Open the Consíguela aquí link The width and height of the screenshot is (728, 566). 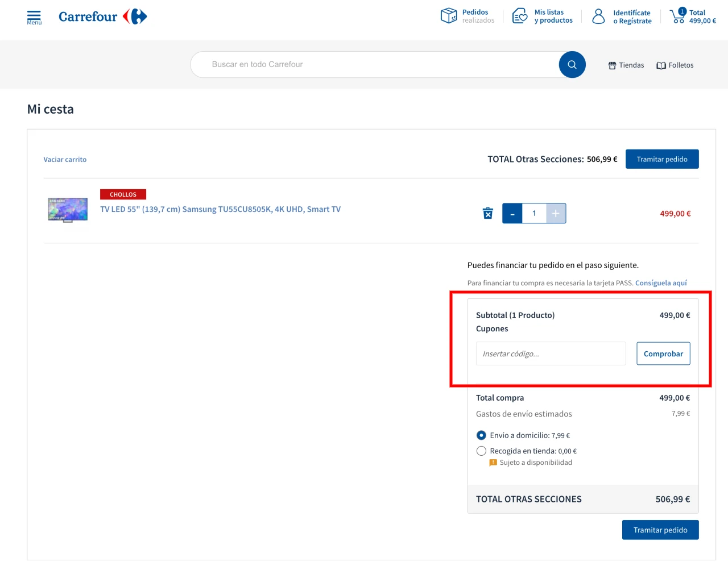(661, 282)
